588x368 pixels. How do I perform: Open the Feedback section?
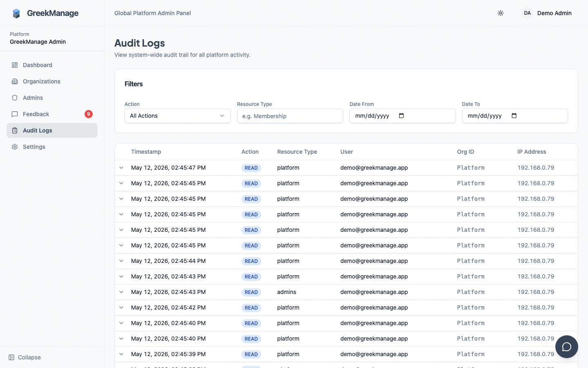coord(52,114)
